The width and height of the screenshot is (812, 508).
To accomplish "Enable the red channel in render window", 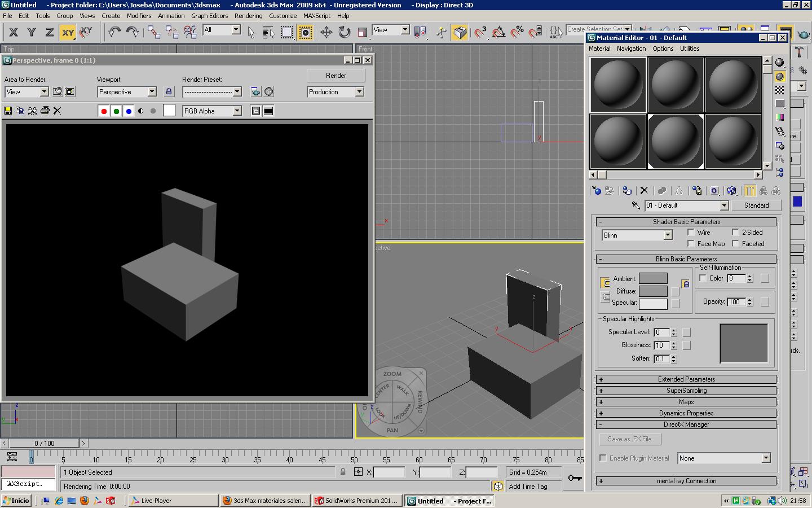I will coord(104,111).
